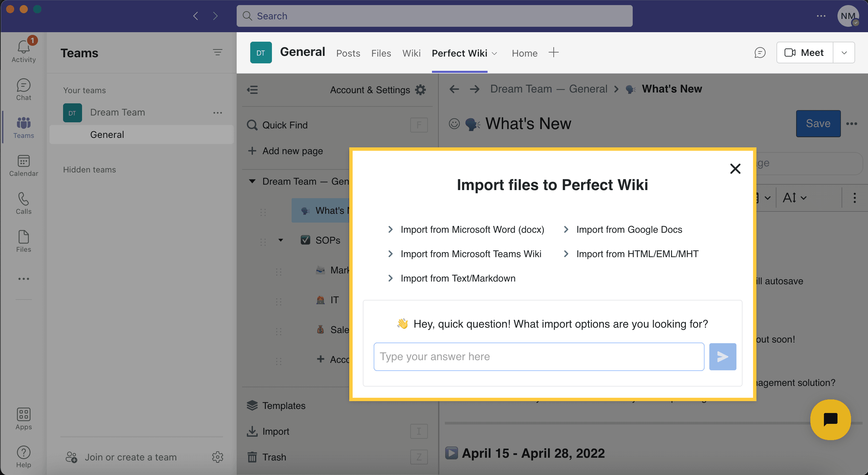Send the import feedback answer
The height and width of the screenshot is (475, 868).
click(x=723, y=356)
